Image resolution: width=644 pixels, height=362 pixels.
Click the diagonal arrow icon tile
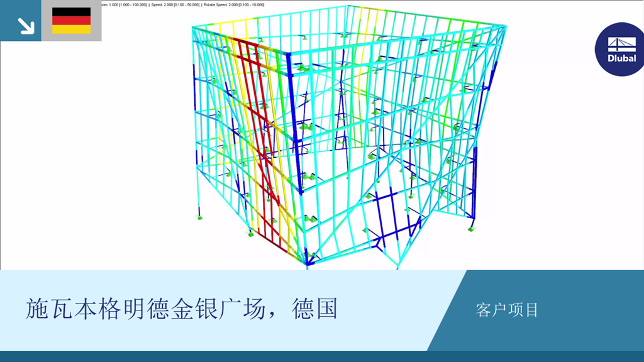coord(21,21)
